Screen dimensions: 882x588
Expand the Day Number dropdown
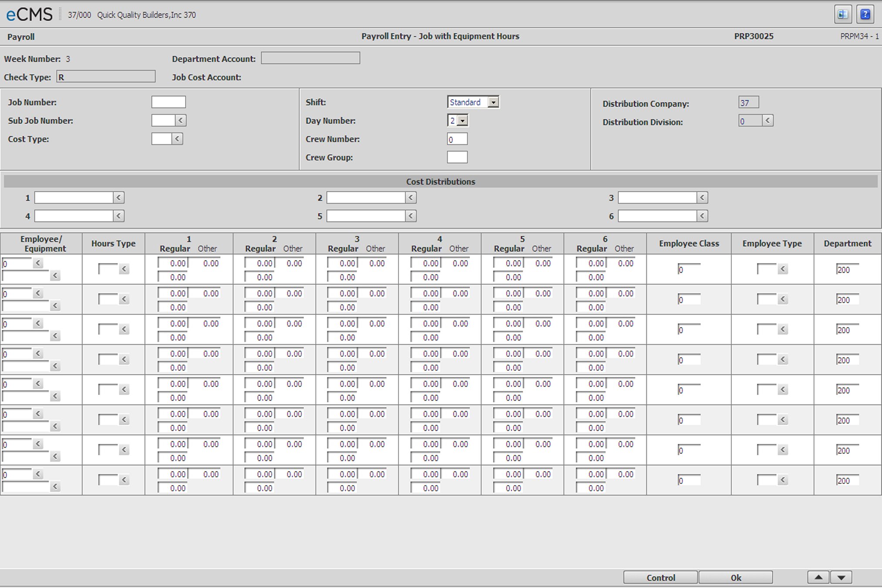pyautogui.click(x=463, y=121)
